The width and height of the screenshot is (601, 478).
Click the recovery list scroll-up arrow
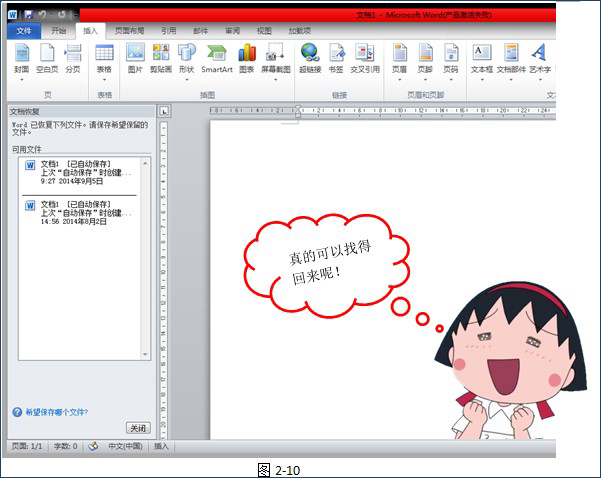[x=145, y=163]
